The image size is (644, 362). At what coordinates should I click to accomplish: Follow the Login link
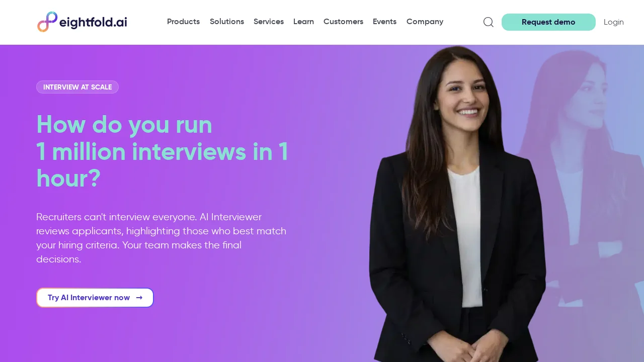(614, 22)
